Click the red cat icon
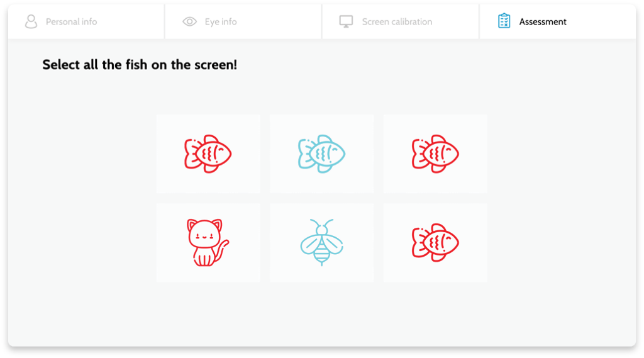644x358 pixels. [x=208, y=242]
